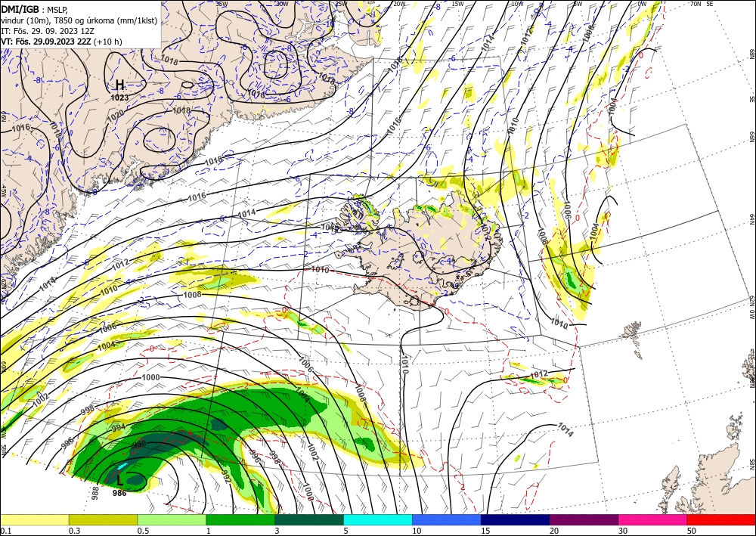Click the "1023" high pressure value

click(119, 98)
